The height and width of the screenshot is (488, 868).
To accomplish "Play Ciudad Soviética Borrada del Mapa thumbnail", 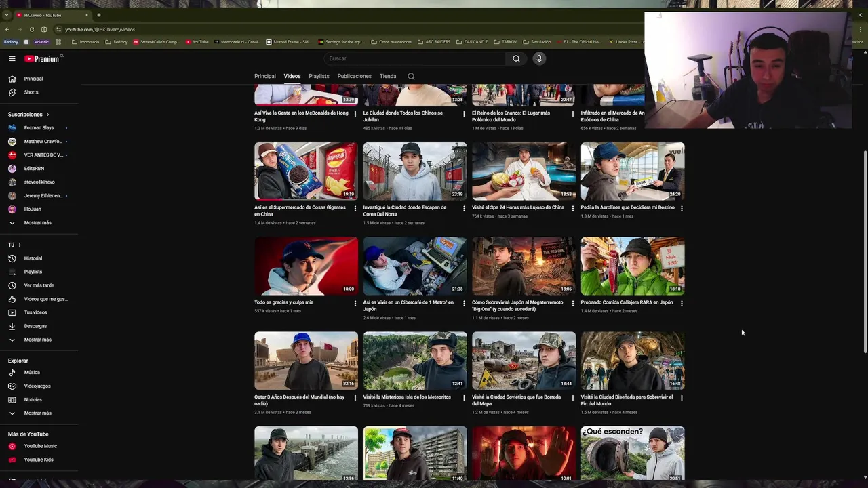I will click(x=524, y=361).
